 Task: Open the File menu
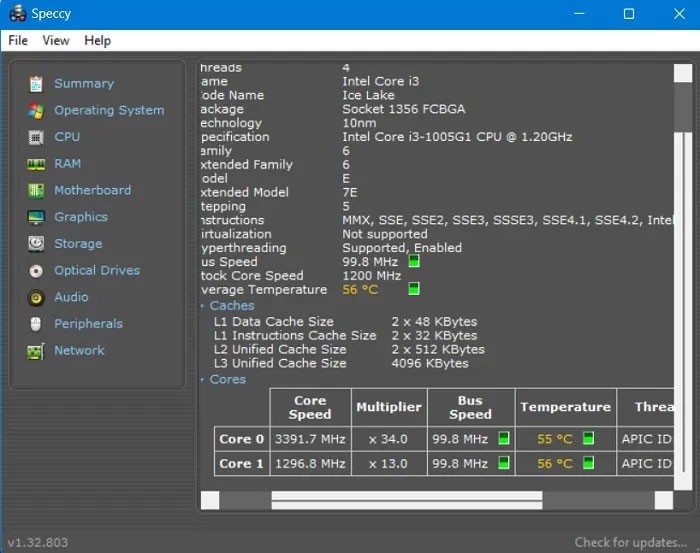click(x=18, y=41)
